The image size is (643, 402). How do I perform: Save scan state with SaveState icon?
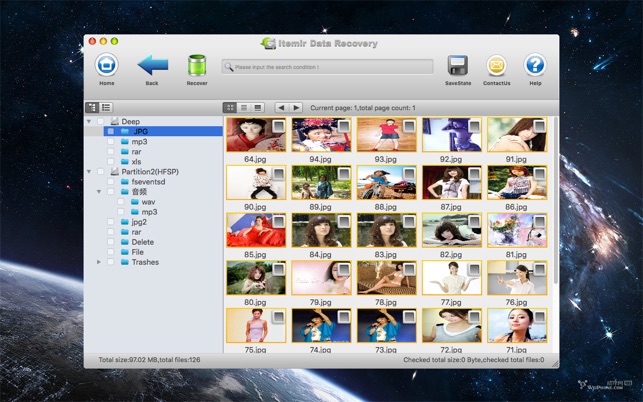tap(458, 65)
